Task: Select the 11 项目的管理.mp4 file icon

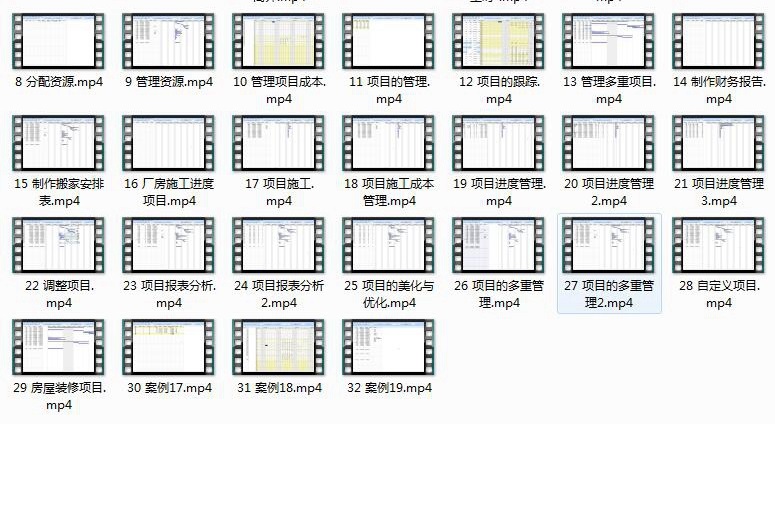Action: (x=389, y=42)
